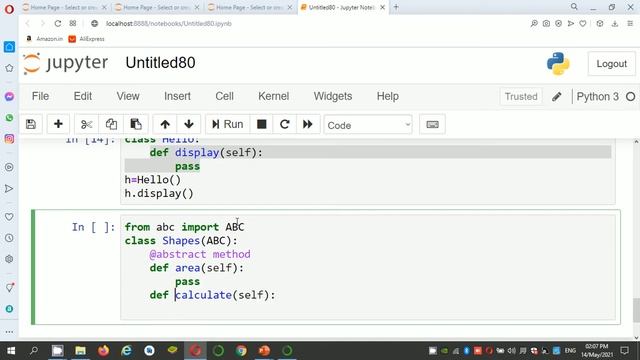Open Opera menu from red O icon
The width and height of the screenshot is (640, 360).
9,9
